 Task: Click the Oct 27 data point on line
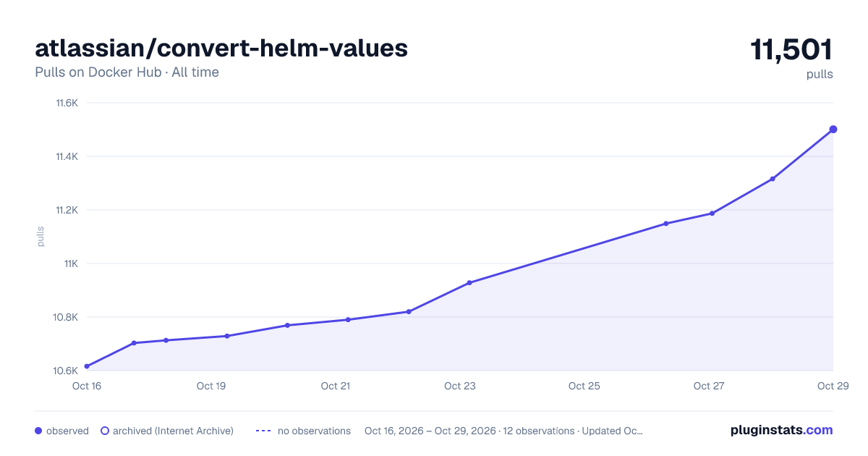(x=712, y=214)
